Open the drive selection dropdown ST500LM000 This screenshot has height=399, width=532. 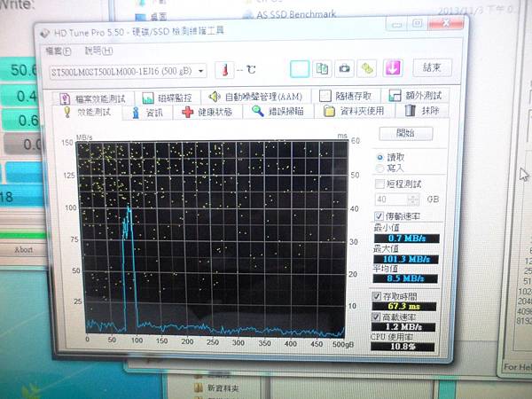pyautogui.click(x=128, y=72)
